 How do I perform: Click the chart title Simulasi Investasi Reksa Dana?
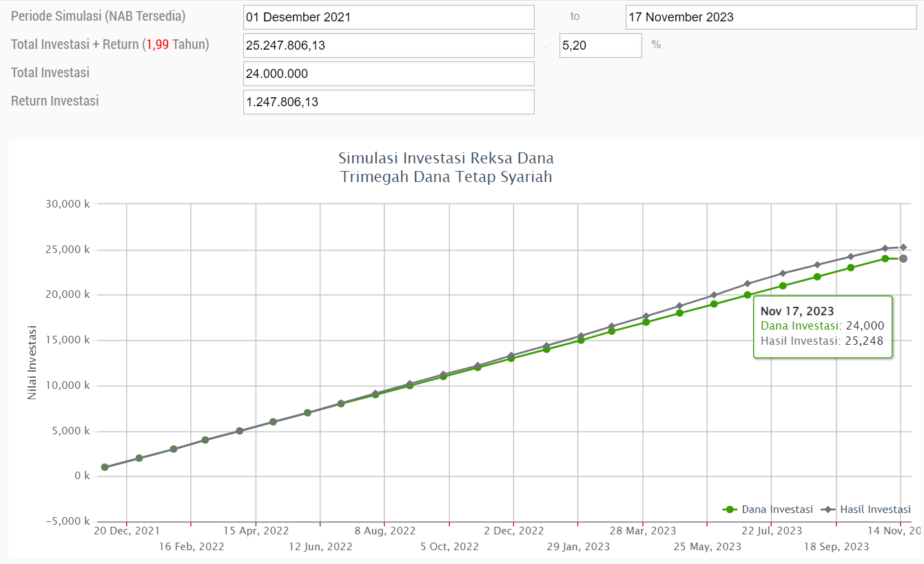(446, 159)
